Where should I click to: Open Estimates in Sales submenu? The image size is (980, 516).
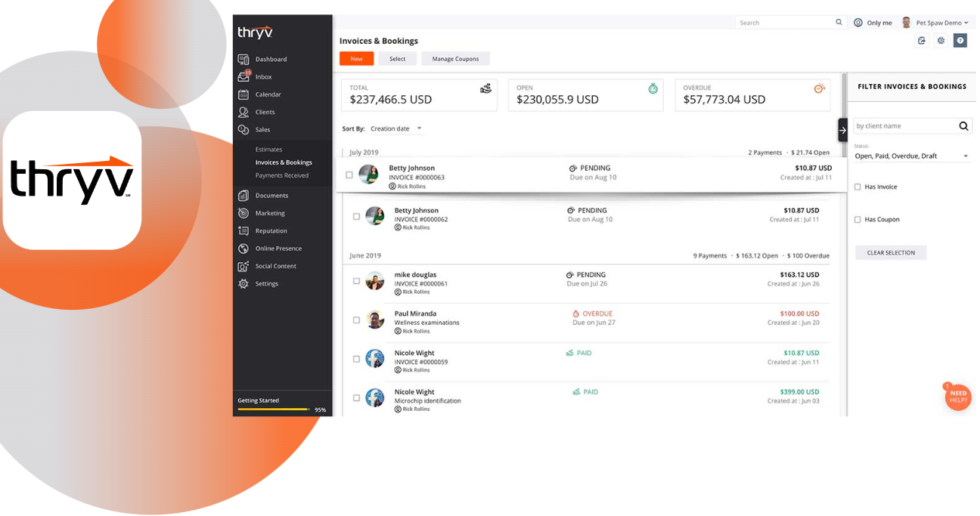[268, 150]
